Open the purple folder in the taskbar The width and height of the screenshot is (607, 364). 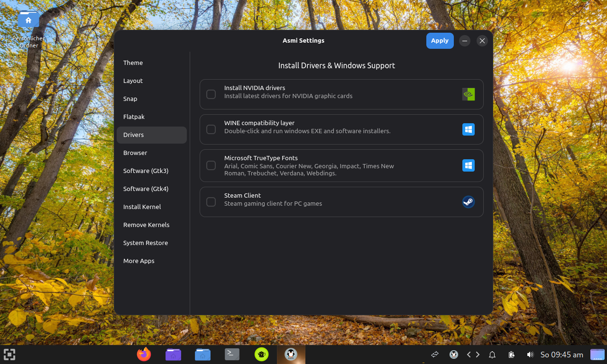(x=173, y=354)
